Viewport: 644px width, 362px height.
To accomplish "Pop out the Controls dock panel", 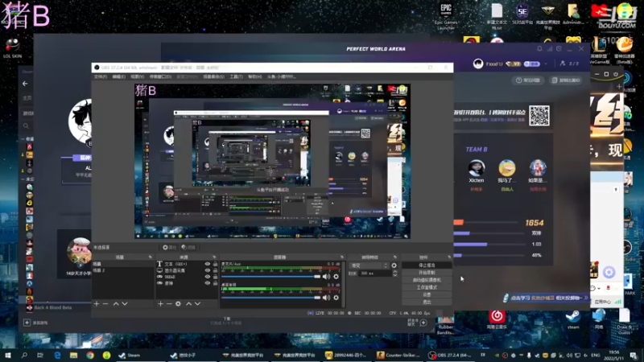I will pos(449,257).
